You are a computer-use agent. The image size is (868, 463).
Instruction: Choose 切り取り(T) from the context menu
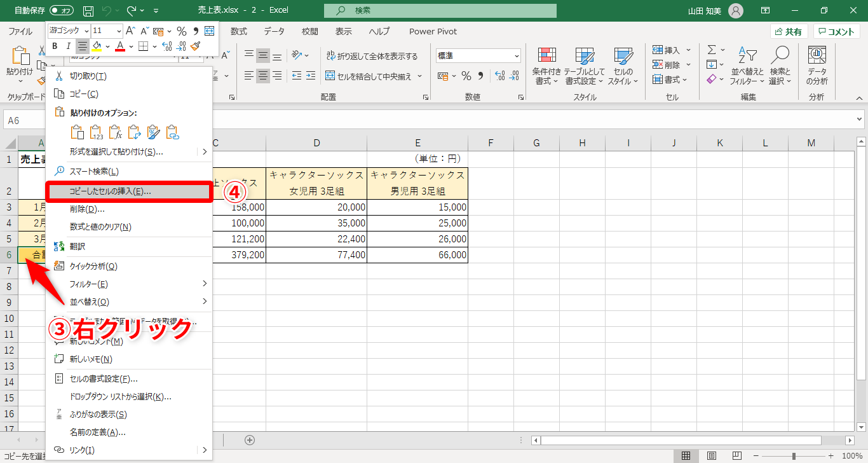click(x=129, y=76)
